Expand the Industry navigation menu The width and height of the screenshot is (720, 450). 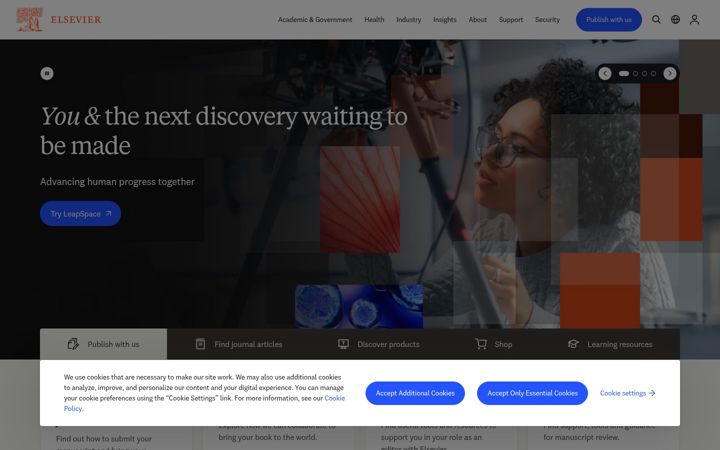click(409, 20)
